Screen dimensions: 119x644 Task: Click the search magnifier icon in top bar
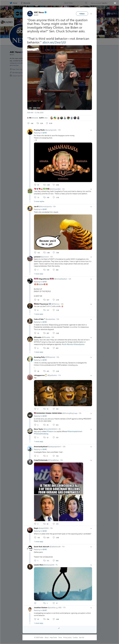pos(86,3)
